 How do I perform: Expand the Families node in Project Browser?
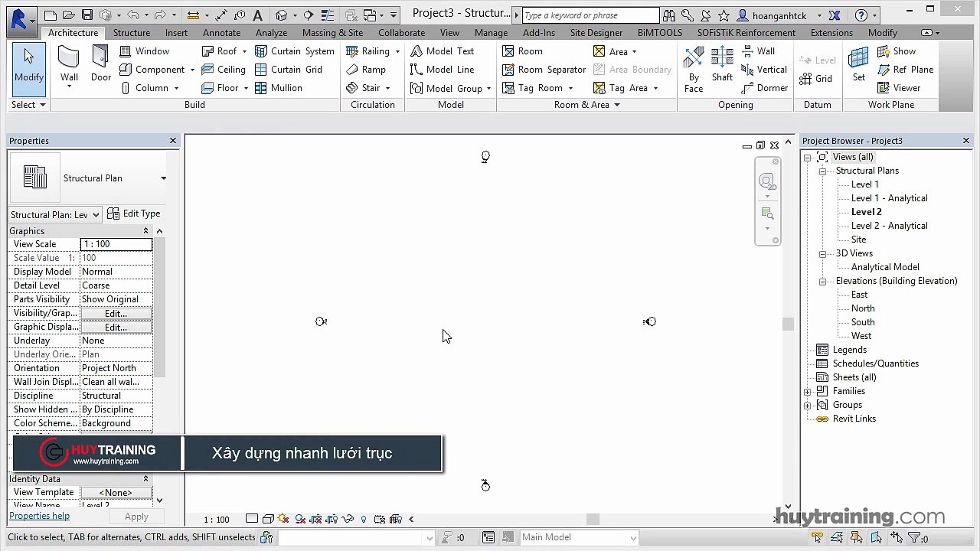pyautogui.click(x=807, y=391)
